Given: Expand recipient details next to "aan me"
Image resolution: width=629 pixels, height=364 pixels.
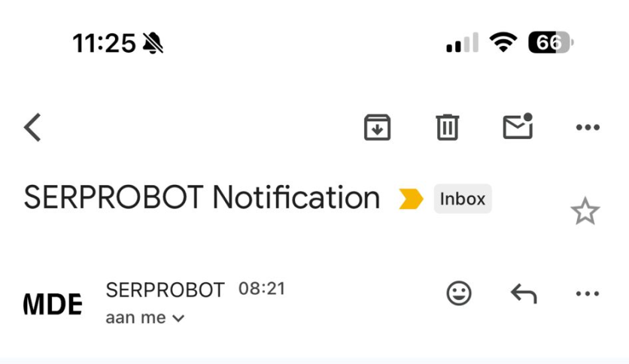Looking at the screenshot, I should (x=178, y=318).
